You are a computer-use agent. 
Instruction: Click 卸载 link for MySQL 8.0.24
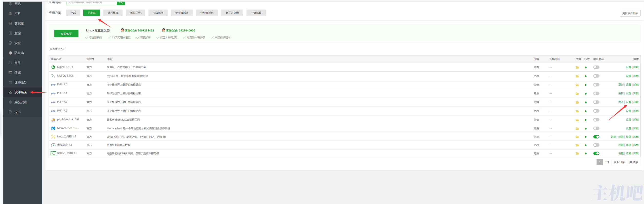click(x=636, y=76)
